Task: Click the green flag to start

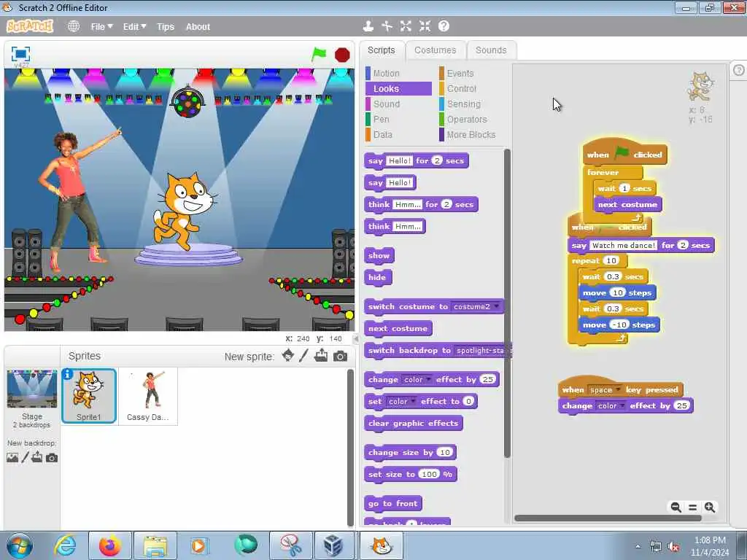Action: pos(319,55)
